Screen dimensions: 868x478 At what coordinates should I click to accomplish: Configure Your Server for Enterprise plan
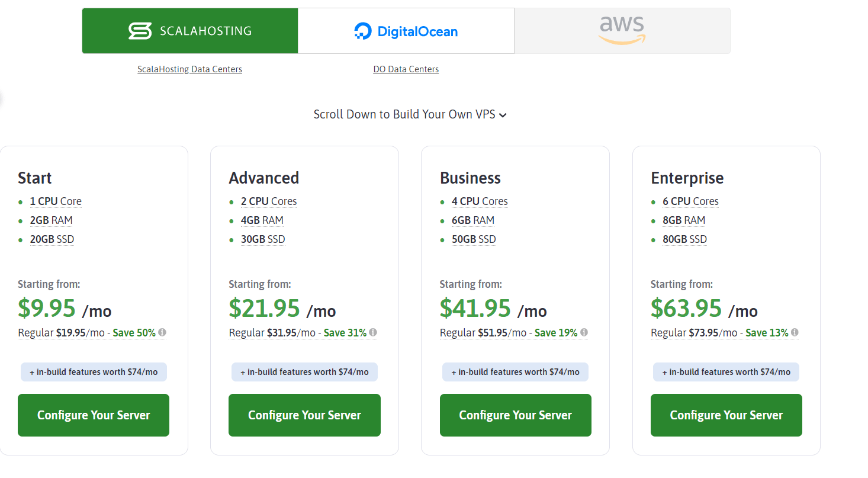pyautogui.click(x=726, y=415)
